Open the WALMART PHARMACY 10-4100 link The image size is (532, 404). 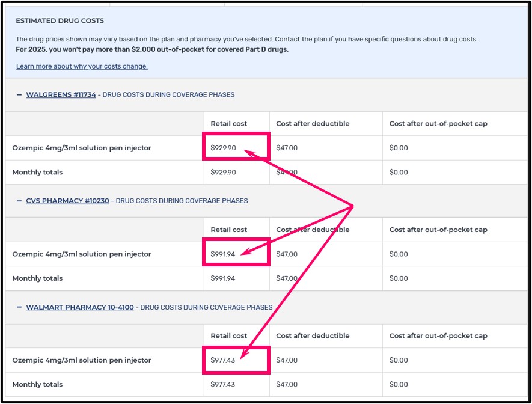pos(80,307)
